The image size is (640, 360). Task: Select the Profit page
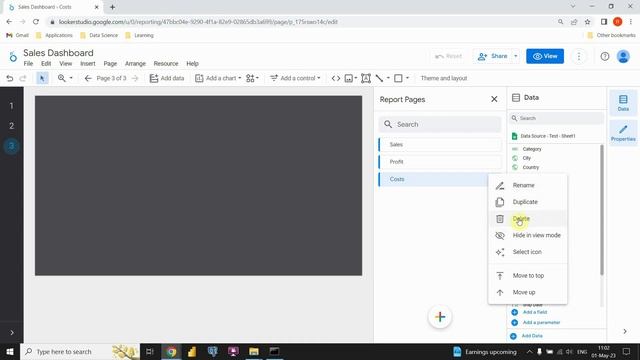[440, 162]
